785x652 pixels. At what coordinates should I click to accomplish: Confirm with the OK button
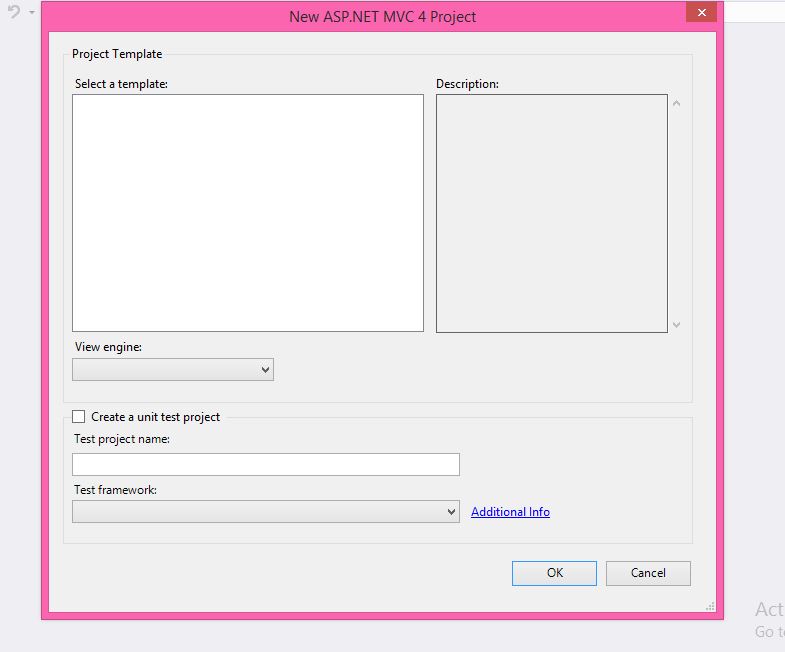554,573
